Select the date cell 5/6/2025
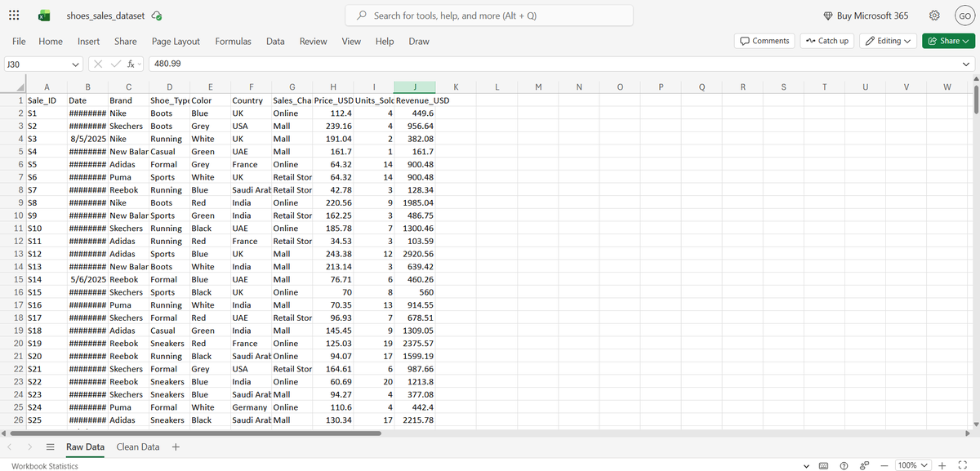980x471 pixels. click(87, 279)
